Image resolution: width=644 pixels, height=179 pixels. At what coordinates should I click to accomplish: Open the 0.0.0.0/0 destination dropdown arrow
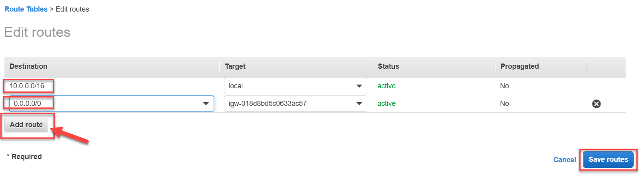[206, 103]
